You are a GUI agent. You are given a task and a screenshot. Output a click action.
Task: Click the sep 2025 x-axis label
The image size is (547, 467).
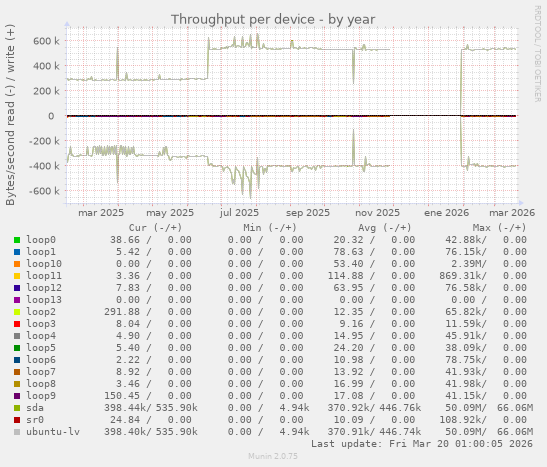click(308, 213)
